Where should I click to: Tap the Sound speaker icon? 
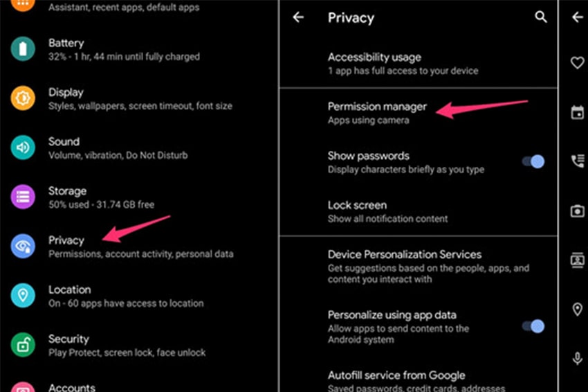click(x=23, y=148)
